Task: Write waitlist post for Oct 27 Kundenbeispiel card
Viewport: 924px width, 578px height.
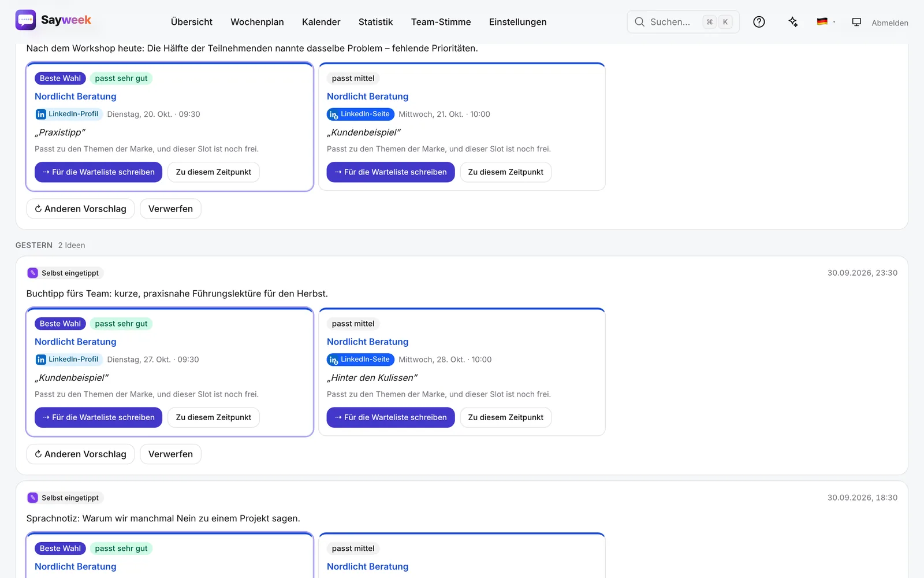Action: pyautogui.click(x=98, y=417)
